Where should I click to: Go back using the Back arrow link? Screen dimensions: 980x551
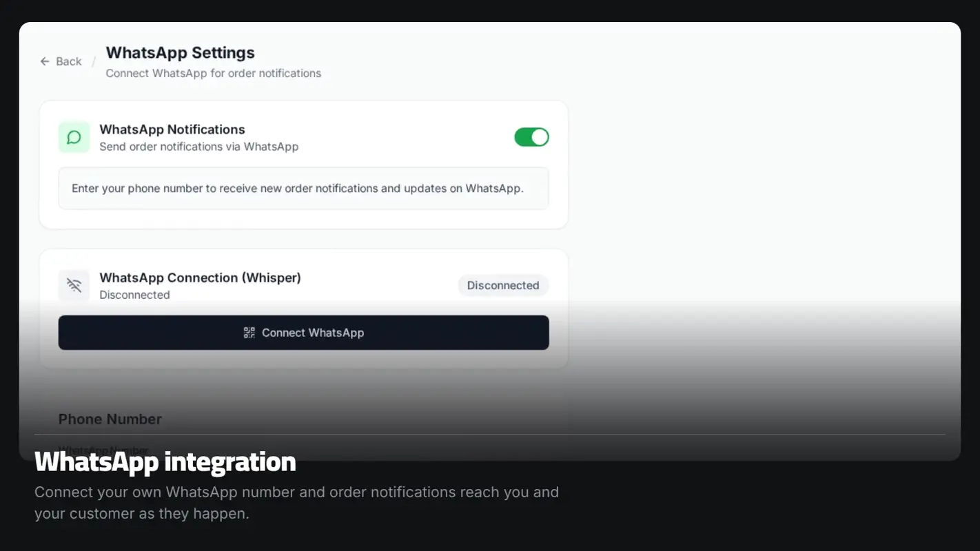tap(61, 61)
